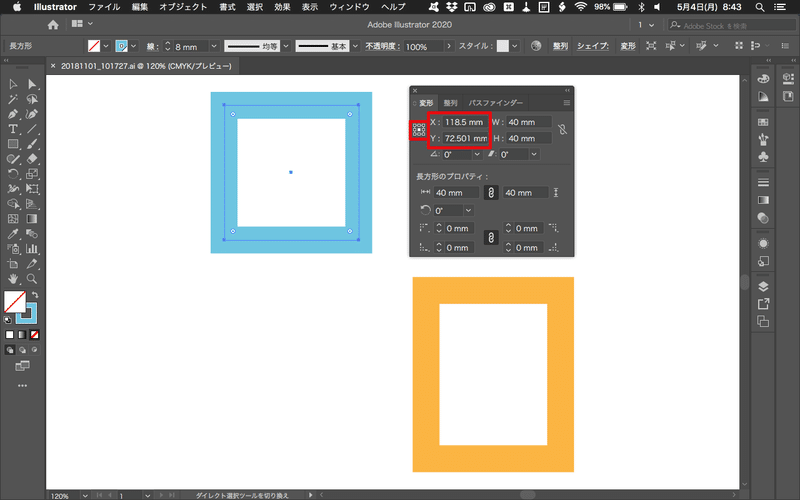Screen dimensions: 800x500
Task: Select the Free Transform tool
Action: [32, 189]
